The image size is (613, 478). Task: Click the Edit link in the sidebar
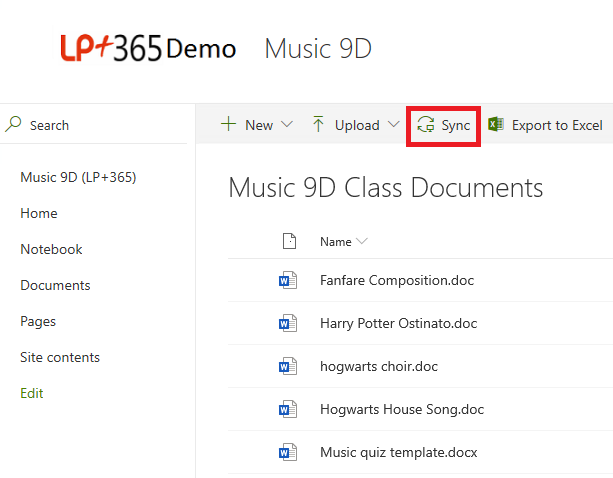coord(32,393)
